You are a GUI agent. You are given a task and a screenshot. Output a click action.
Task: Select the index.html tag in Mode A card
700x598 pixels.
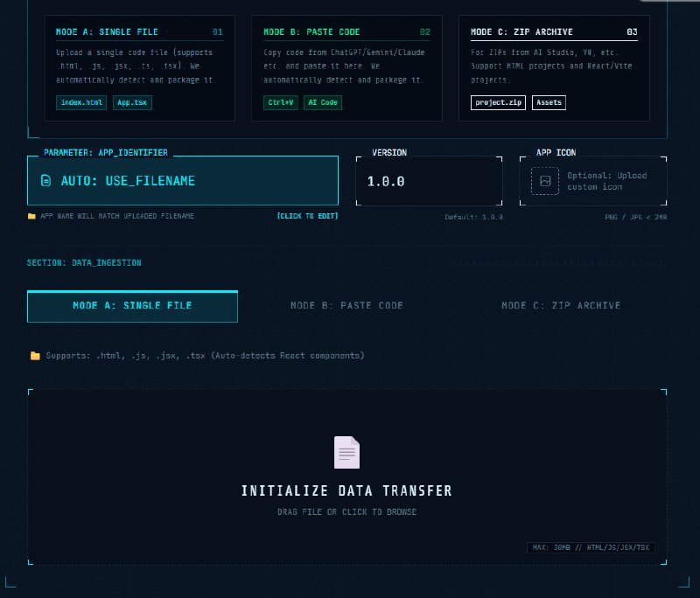coord(81,102)
